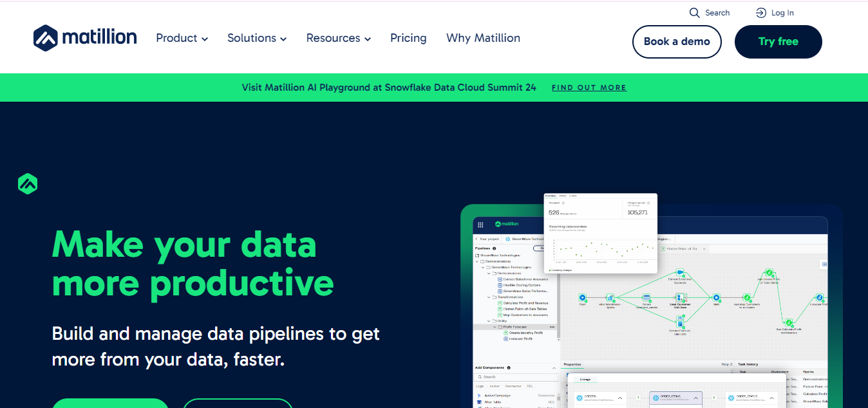Click the Matillion logo in the header
The width and height of the screenshot is (868, 408).
(x=85, y=38)
